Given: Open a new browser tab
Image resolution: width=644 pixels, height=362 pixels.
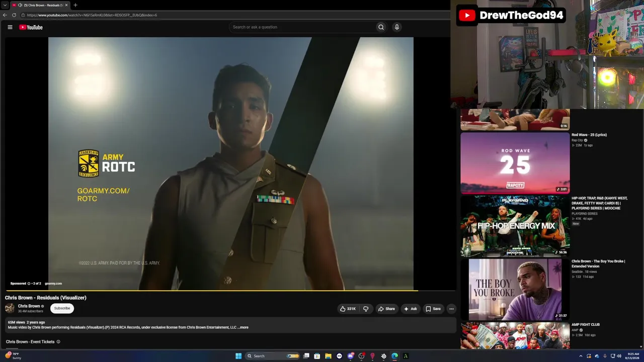Looking at the screenshot, I should [75, 5].
